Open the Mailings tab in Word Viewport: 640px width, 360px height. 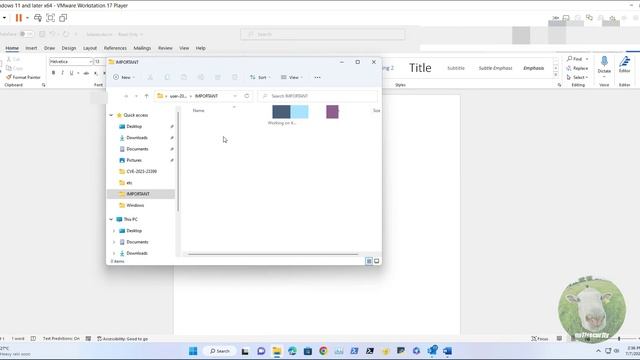click(142, 48)
